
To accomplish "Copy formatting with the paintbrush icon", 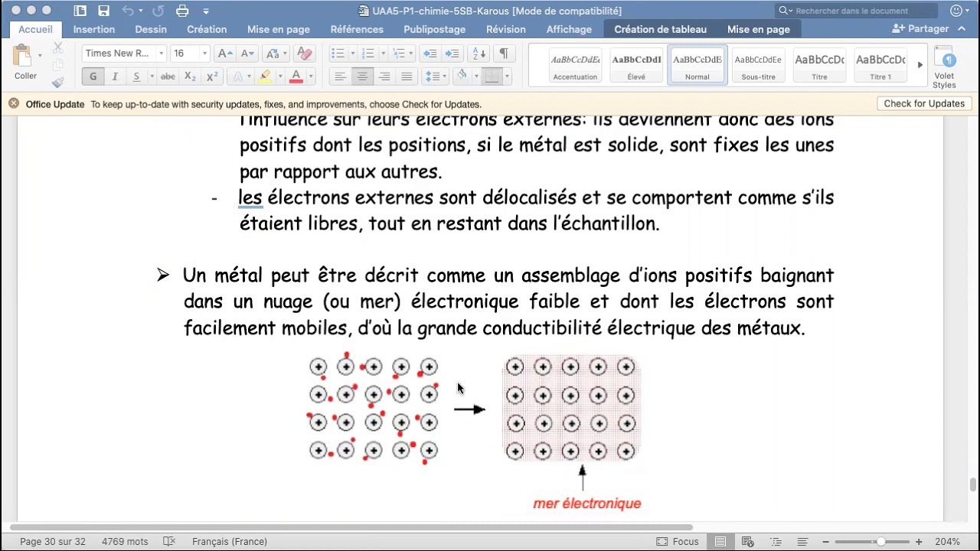I will tap(58, 82).
